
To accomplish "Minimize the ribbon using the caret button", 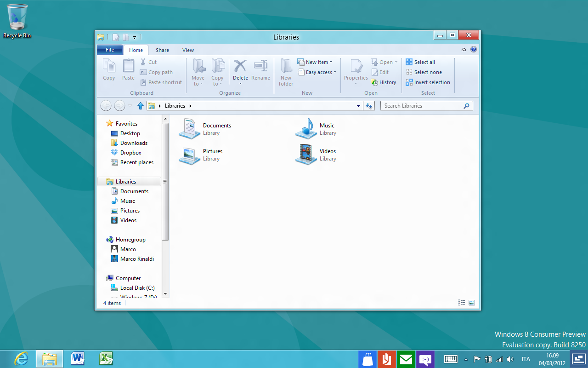I will pyautogui.click(x=464, y=50).
